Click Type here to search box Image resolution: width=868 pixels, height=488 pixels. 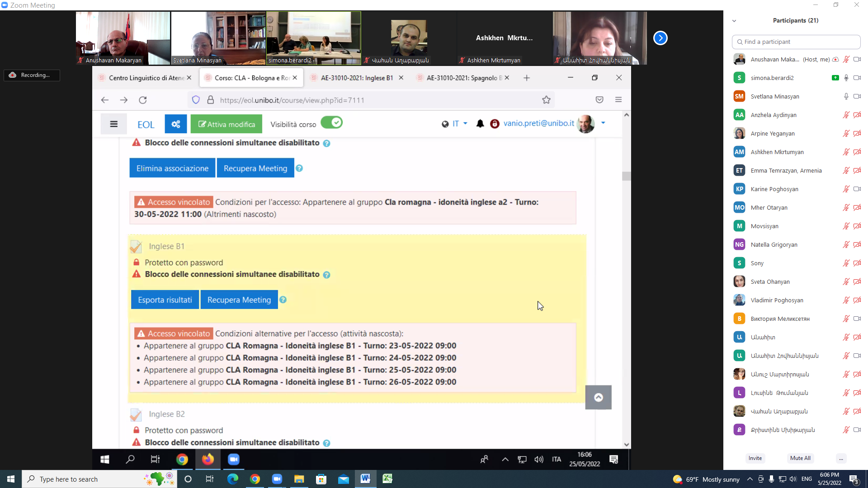pyautogui.click(x=99, y=479)
